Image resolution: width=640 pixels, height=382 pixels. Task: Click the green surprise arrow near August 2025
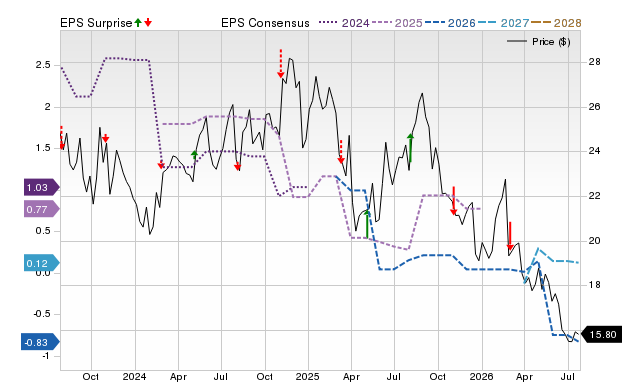[410, 148]
